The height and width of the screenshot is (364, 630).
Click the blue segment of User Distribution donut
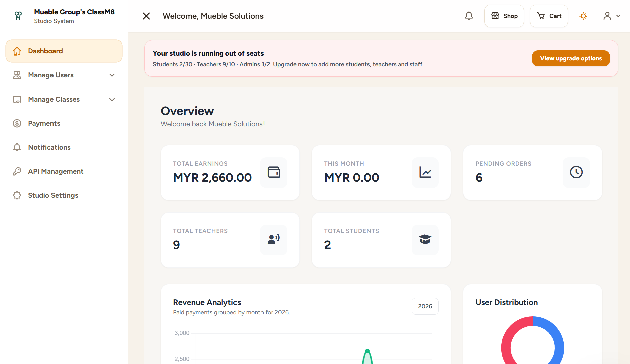[558, 337]
